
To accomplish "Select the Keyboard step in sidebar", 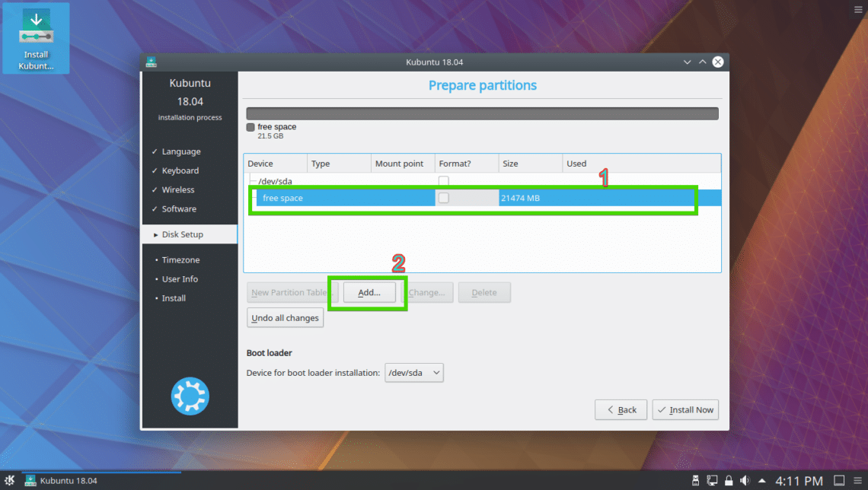I will click(x=180, y=170).
